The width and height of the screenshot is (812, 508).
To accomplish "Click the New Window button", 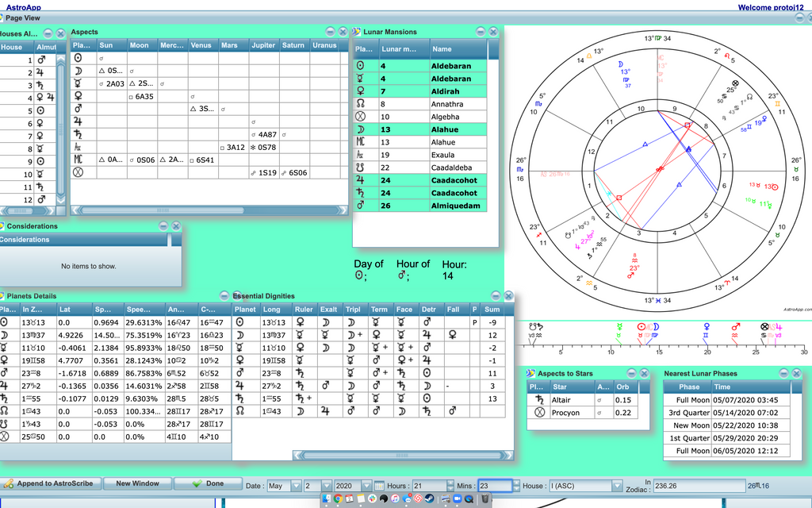I will pyautogui.click(x=137, y=483).
